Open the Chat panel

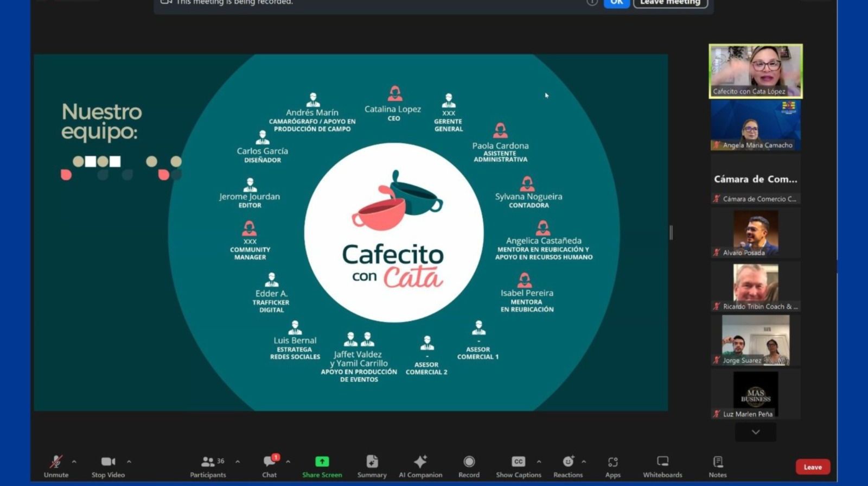point(270,466)
